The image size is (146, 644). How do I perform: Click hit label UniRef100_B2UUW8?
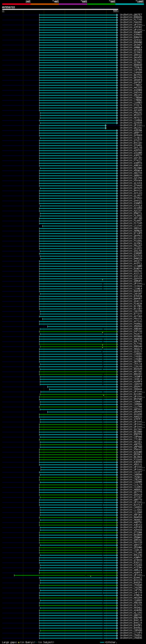(131, 452)
